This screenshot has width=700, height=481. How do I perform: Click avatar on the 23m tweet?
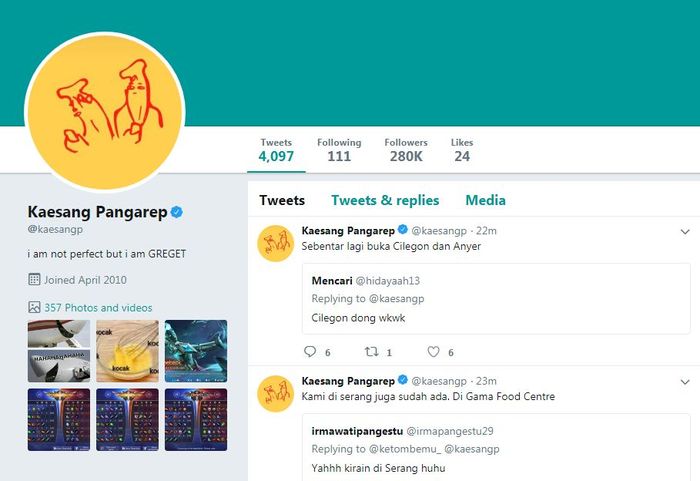coord(275,393)
